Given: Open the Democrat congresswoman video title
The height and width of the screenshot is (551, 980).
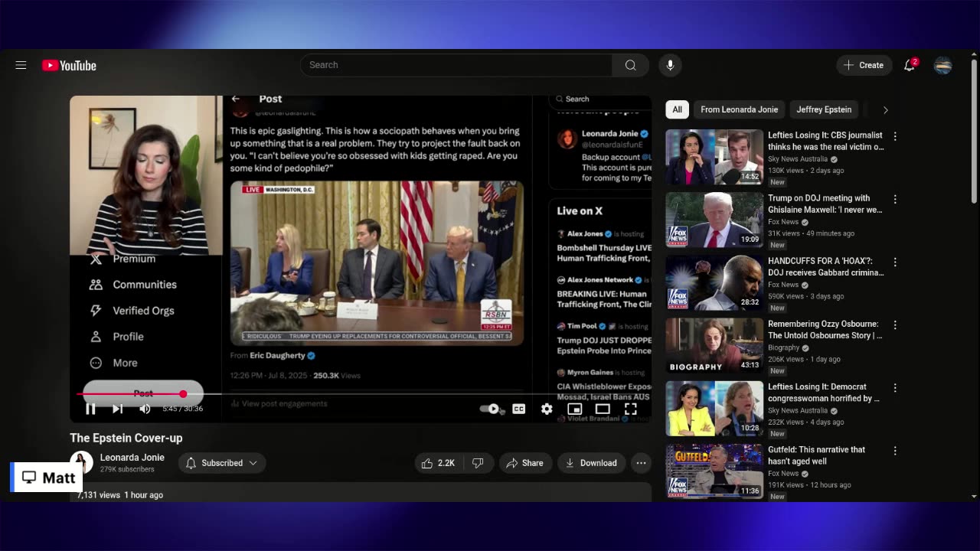Looking at the screenshot, I should pos(824,393).
